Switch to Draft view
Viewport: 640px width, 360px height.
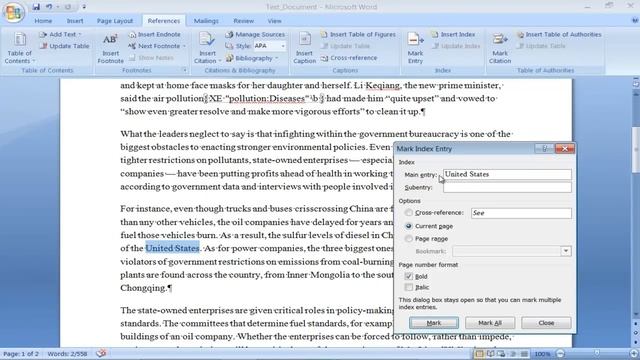pyautogui.click(x=524, y=354)
